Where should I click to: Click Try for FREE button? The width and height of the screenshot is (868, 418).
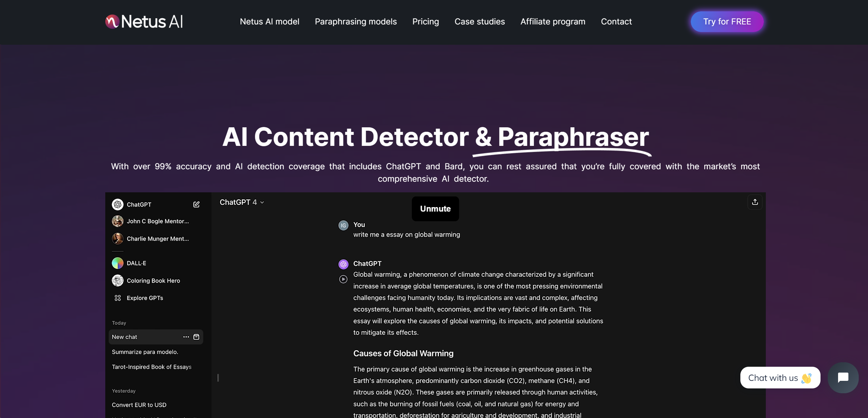(x=727, y=21)
